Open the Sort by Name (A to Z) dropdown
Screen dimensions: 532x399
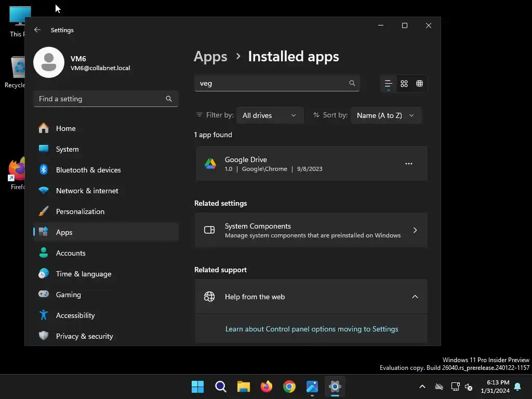386,115
